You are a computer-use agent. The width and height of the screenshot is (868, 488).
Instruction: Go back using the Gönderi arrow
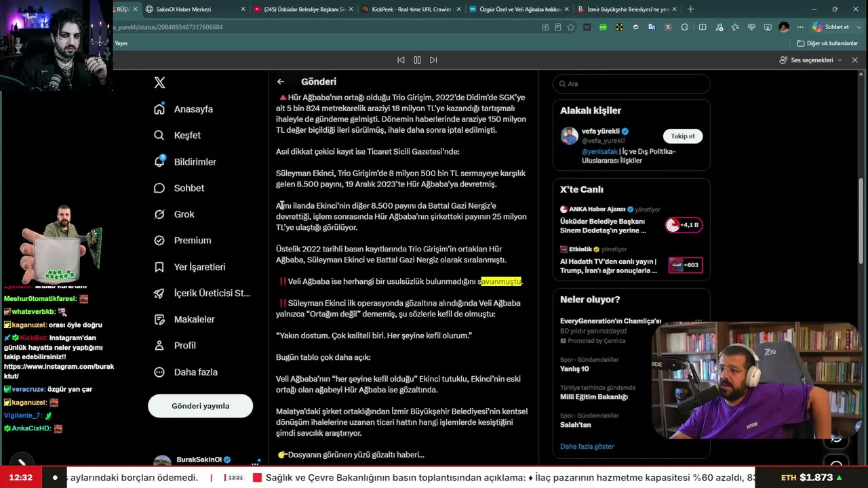pyautogui.click(x=281, y=81)
